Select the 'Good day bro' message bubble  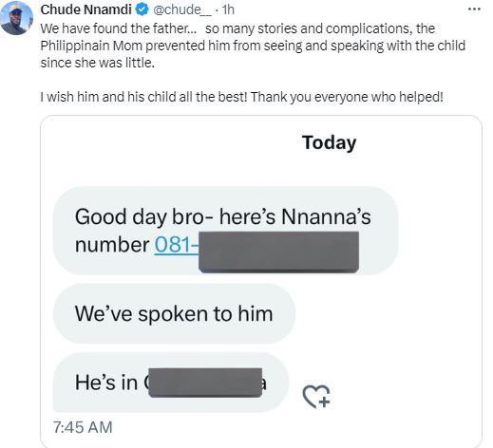pyautogui.click(x=225, y=231)
